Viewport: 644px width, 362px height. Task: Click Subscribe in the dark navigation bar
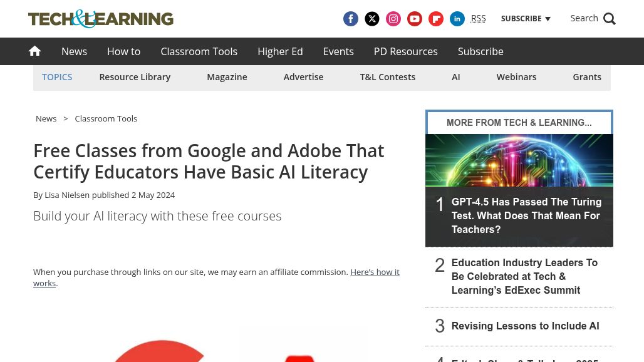tap(480, 51)
